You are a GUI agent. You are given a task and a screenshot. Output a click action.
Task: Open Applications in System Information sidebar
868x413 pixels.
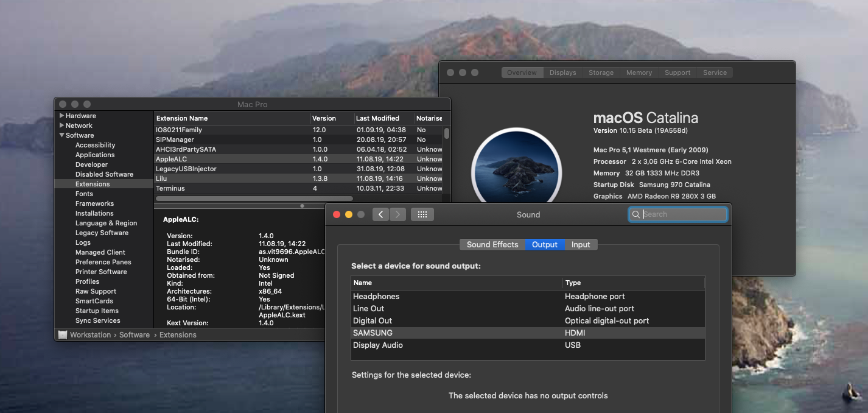(95, 155)
